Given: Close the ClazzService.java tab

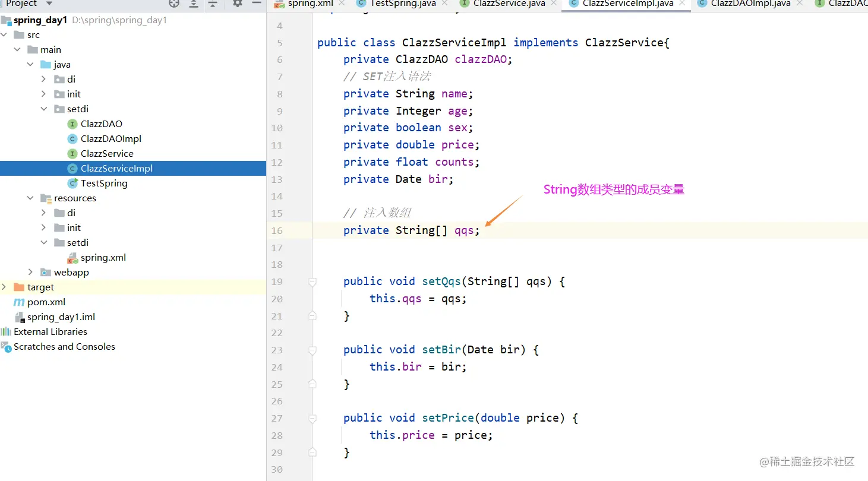Looking at the screenshot, I should pos(555,4).
